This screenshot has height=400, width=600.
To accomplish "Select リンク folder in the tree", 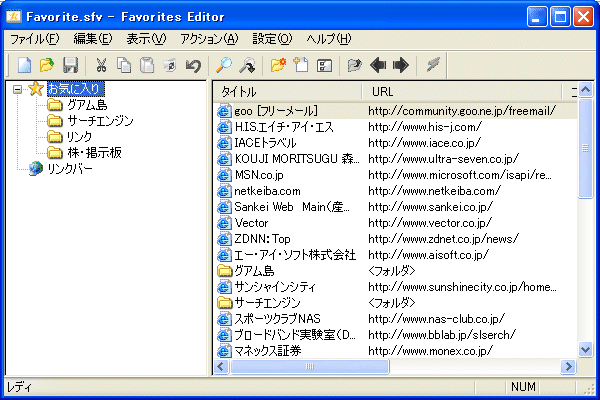I will 79,137.
